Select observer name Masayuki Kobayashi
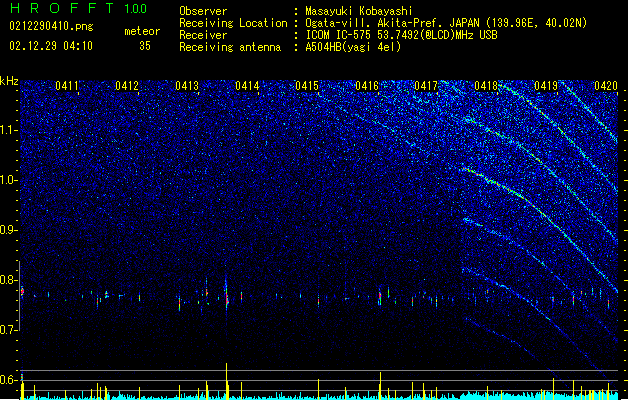Screen dimensions: 629x400 [359, 11]
